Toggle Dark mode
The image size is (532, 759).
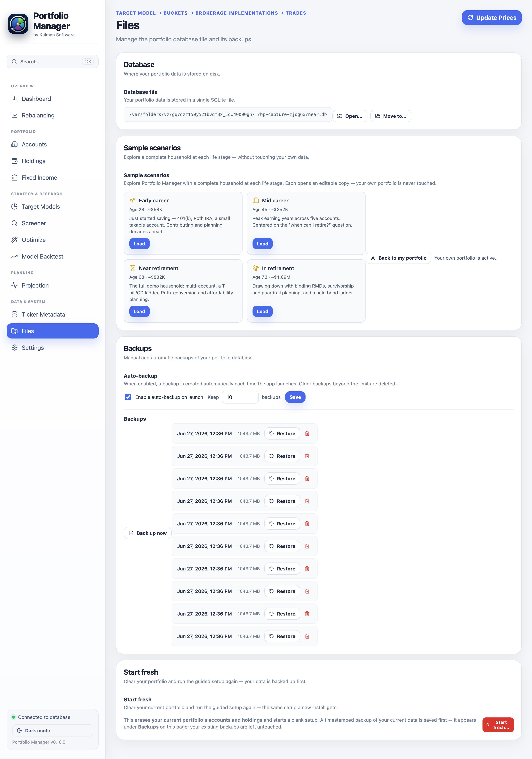[53, 730]
